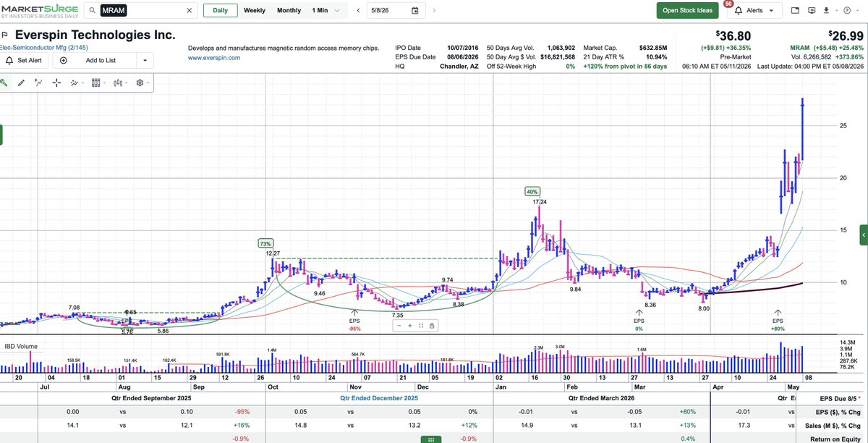Click the green table expand handle
Image resolution: width=868 pixels, height=443 pixels.
click(431, 439)
